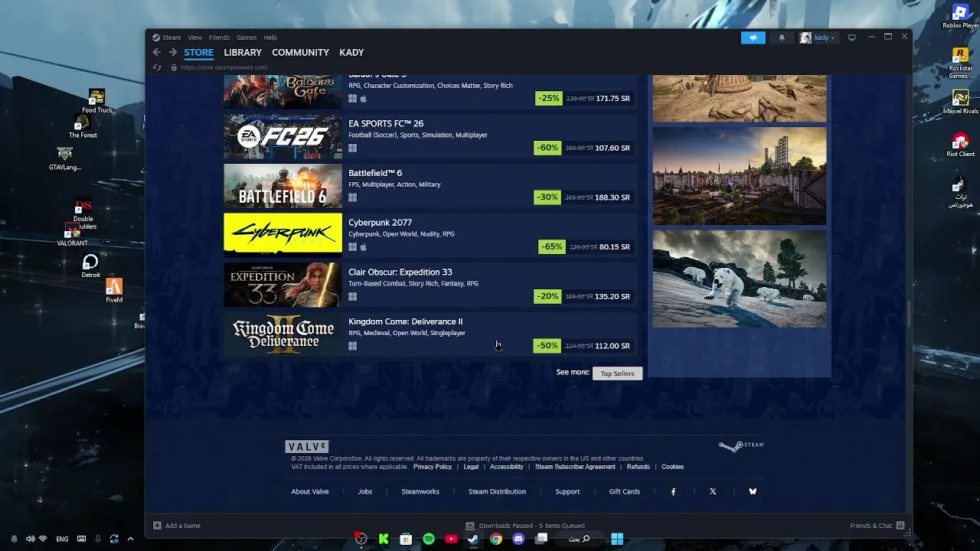Open the Steam Facebook page icon

tap(673, 492)
